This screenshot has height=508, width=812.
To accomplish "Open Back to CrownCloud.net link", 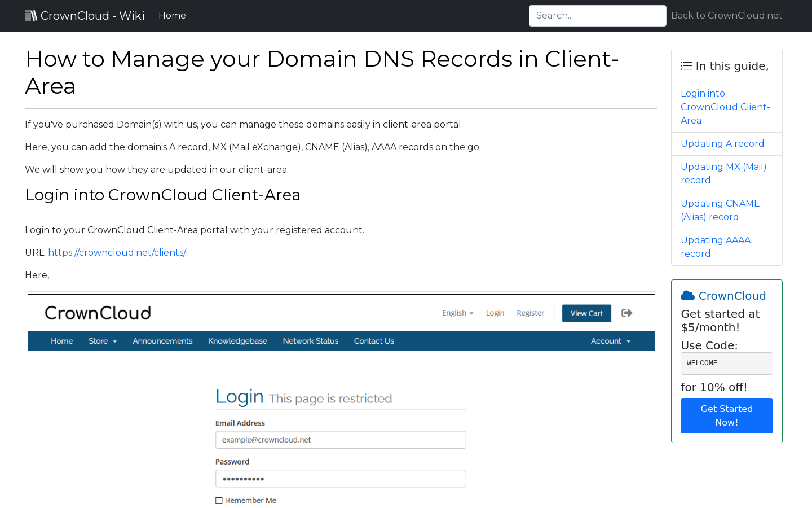I will point(726,15).
